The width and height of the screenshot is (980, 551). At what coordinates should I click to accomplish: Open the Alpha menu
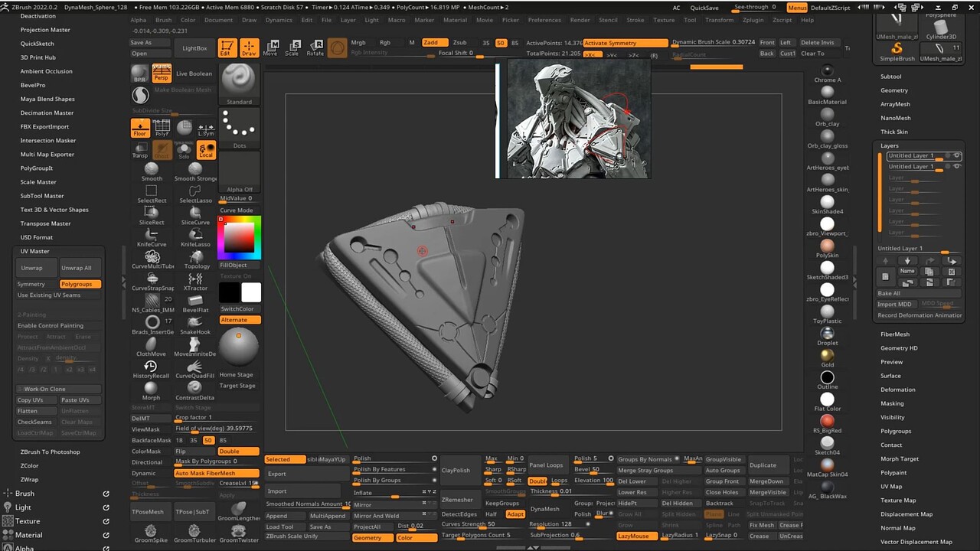pyautogui.click(x=138, y=20)
